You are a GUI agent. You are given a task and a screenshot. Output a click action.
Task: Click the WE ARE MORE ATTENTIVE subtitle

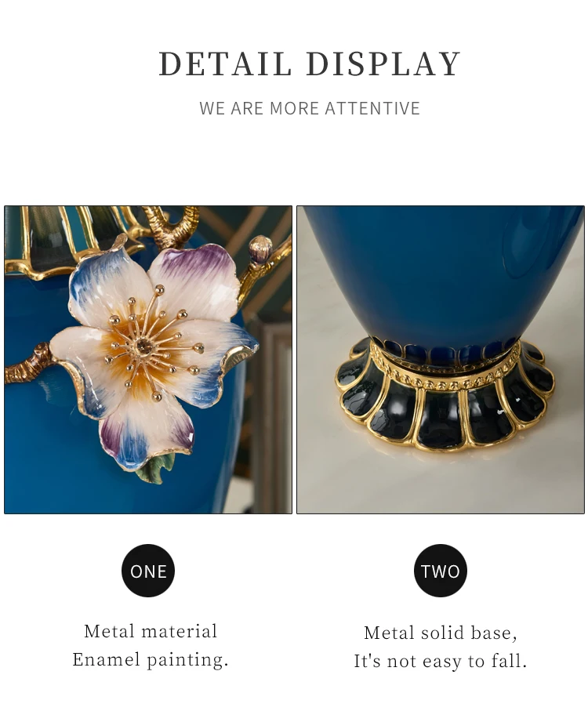(310, 109)
